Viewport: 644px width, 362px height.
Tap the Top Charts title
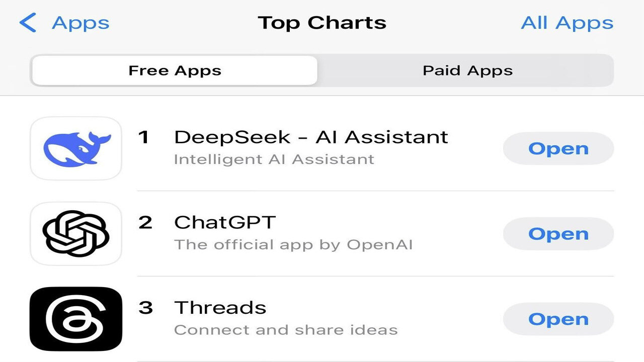(322, 22)
